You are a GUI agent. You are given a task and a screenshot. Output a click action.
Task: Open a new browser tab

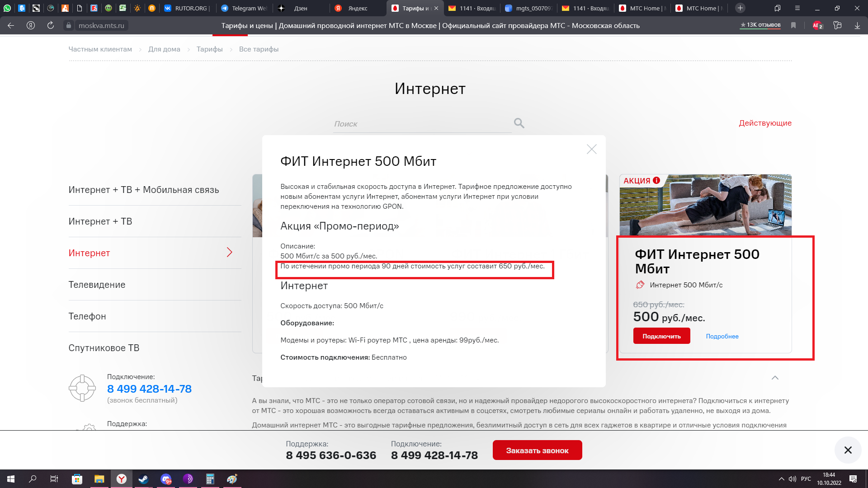(740, 8)
